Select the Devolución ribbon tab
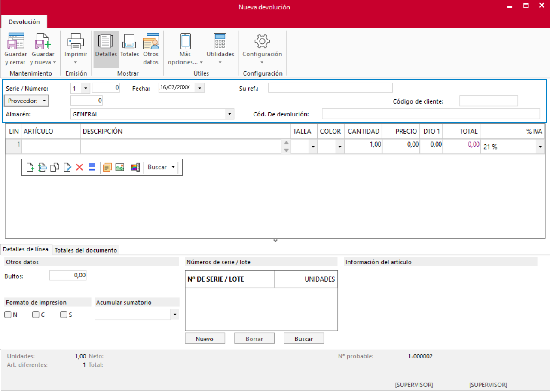The image size is (550, 392). (x=24, y=21)
